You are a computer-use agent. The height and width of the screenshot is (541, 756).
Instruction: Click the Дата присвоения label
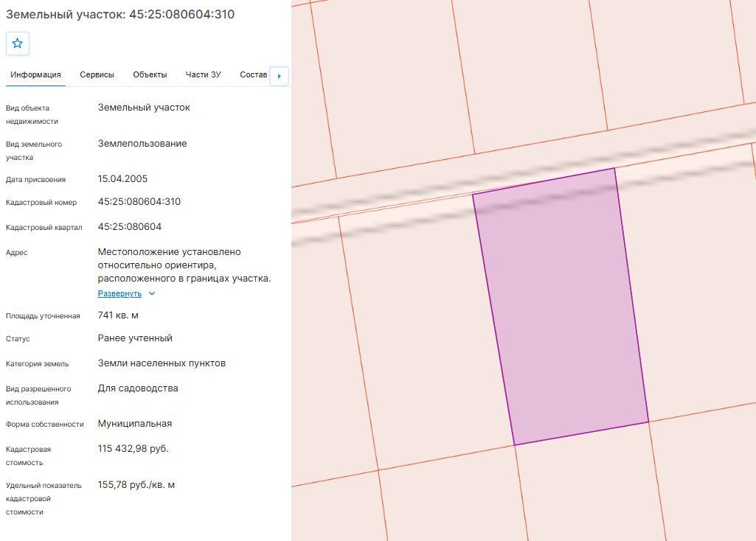pyautogui.click(x=35, y=180)
